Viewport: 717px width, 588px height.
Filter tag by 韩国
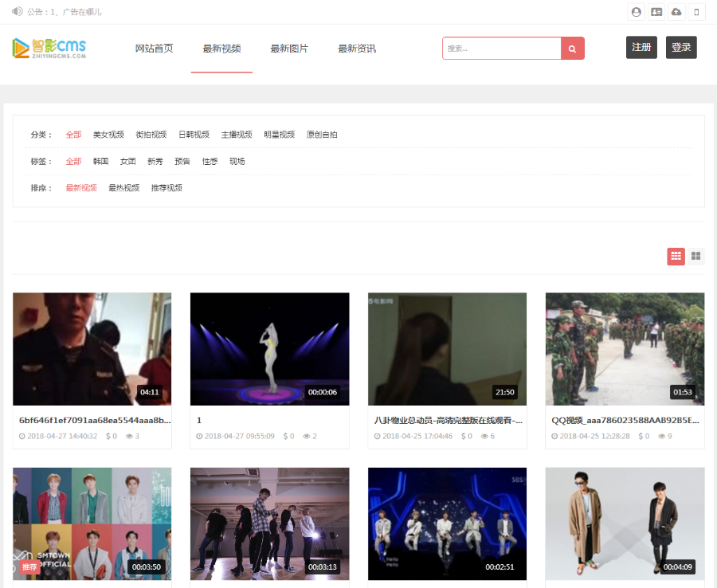(x=100, y=162)
